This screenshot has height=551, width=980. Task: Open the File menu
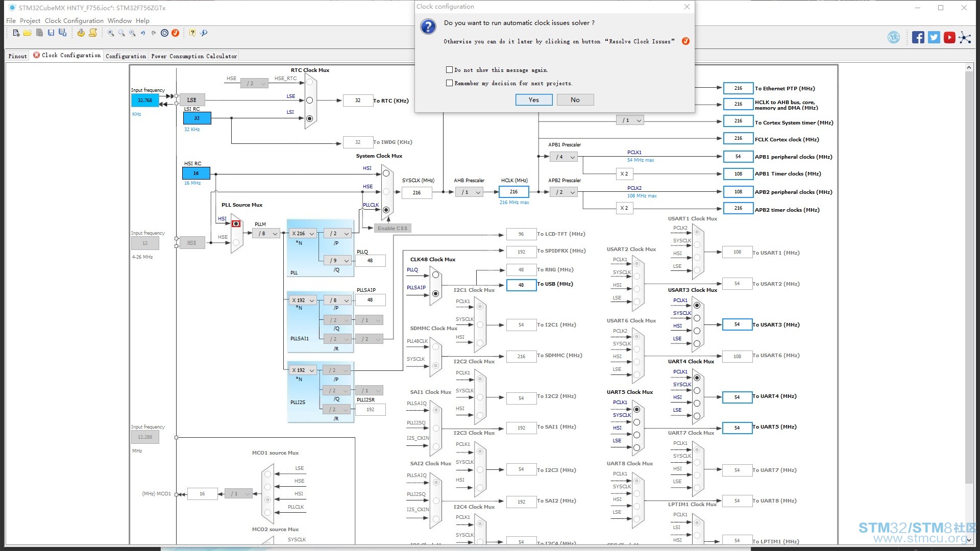11,21
